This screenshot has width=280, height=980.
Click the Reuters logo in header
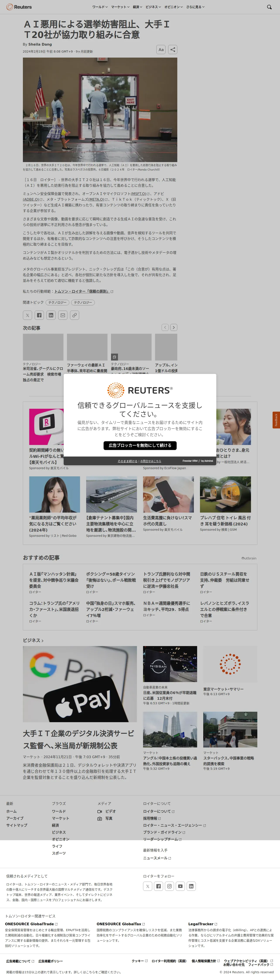pyautogui.click(x=19, y=7)
